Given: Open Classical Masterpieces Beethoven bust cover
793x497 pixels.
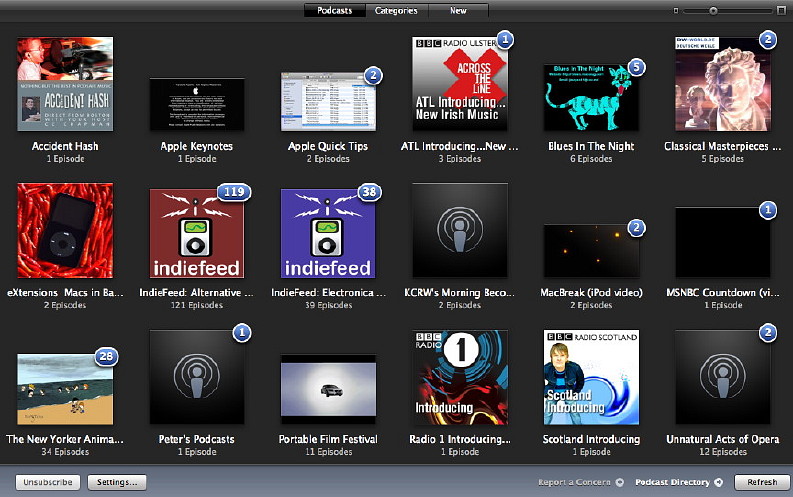Looking at the screenshot, I should [723, 84].
